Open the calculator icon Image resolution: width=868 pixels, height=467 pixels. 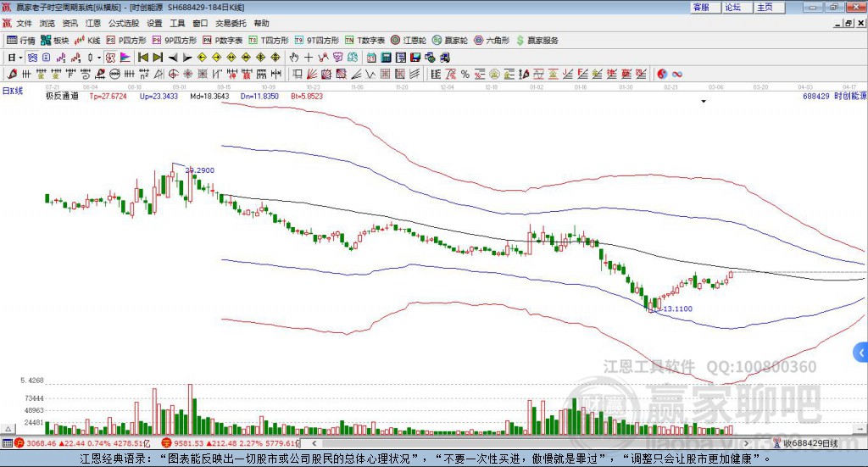click(x=386, y=58)
